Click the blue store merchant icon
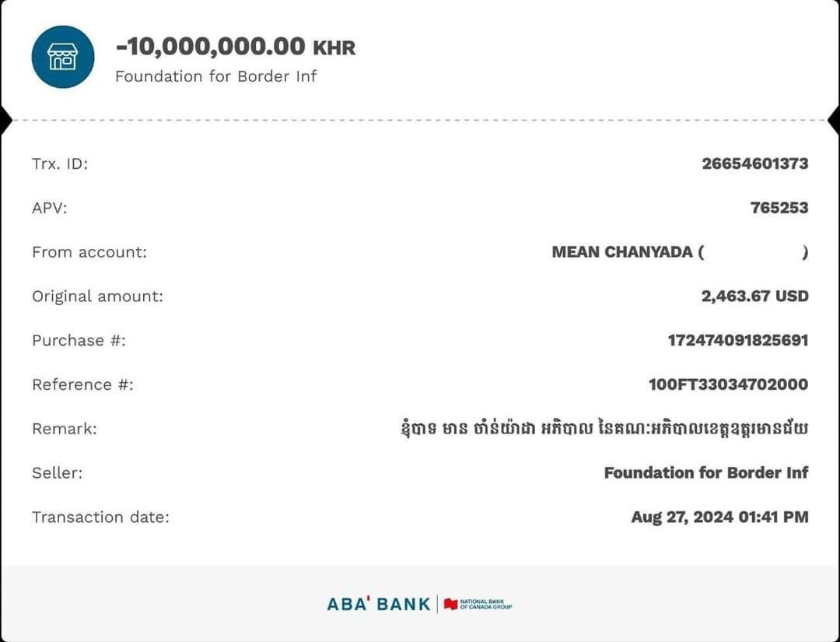This screenshot has width=840, height=642. coord(62,57)
